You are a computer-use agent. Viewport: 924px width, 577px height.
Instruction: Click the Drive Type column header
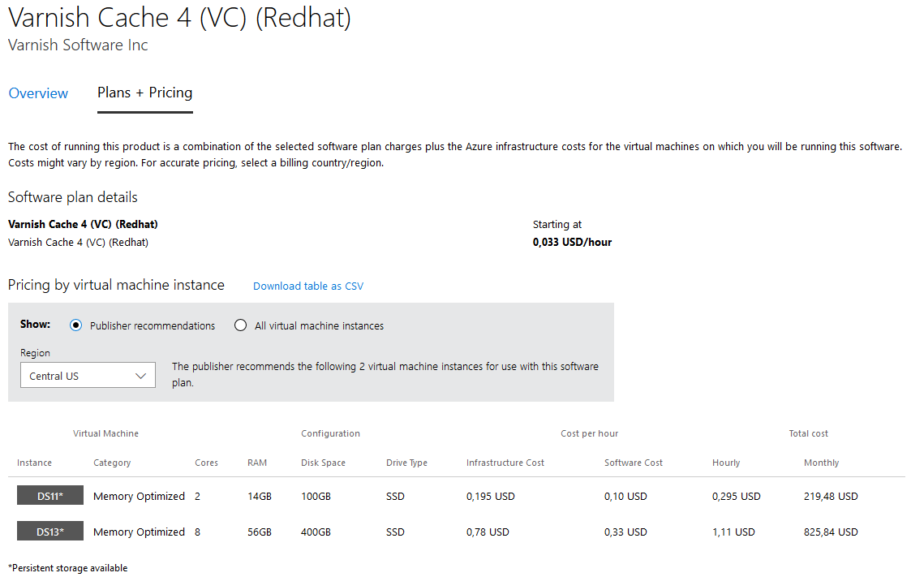[x=406, y=463]
